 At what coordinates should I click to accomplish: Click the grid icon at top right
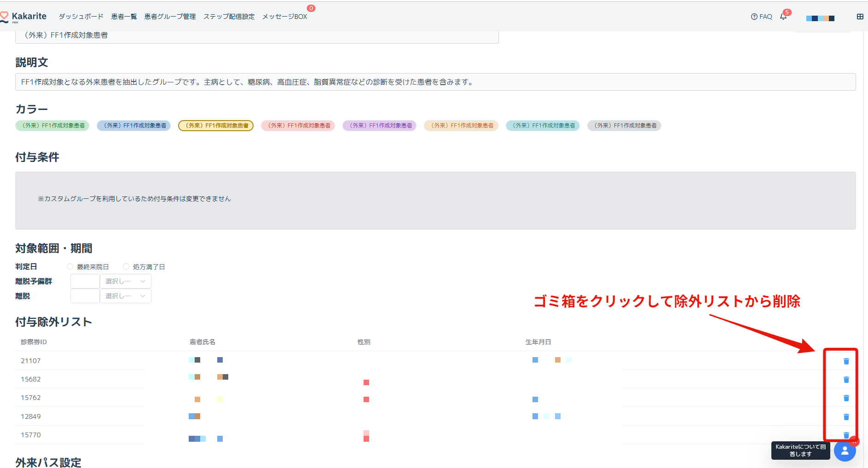[x=860, y=17]
